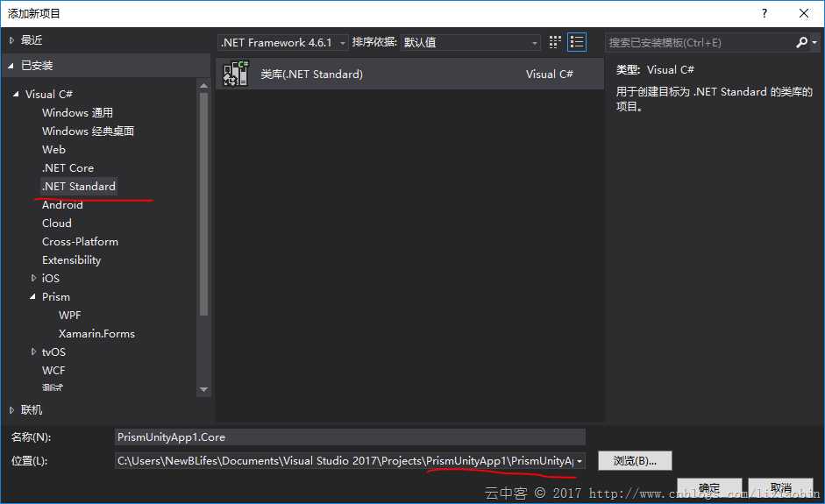This screenshot has width=825, height=504.
Task: Select the Cross-Platform category
Action: (x=80, y=241)
